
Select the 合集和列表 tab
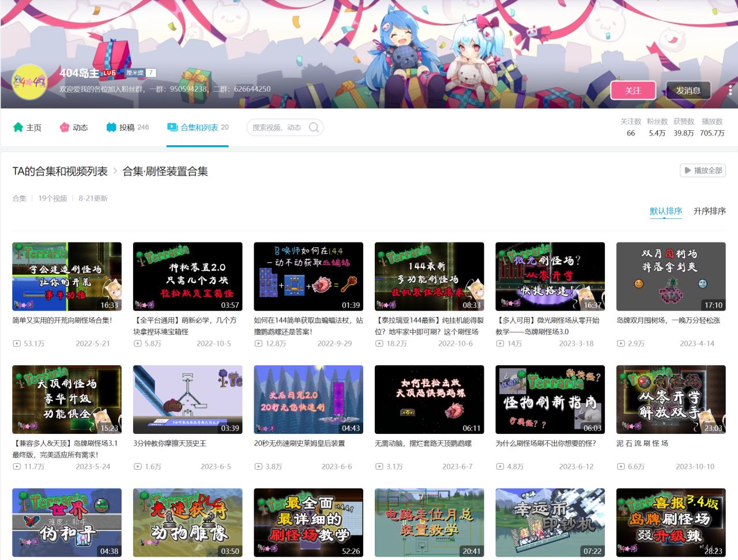click(x=198, y=127)
